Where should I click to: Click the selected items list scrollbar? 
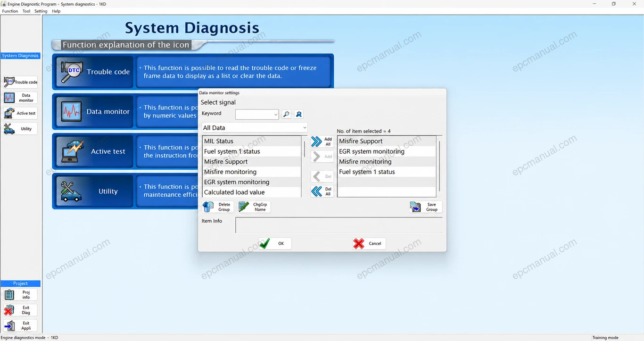439,166
